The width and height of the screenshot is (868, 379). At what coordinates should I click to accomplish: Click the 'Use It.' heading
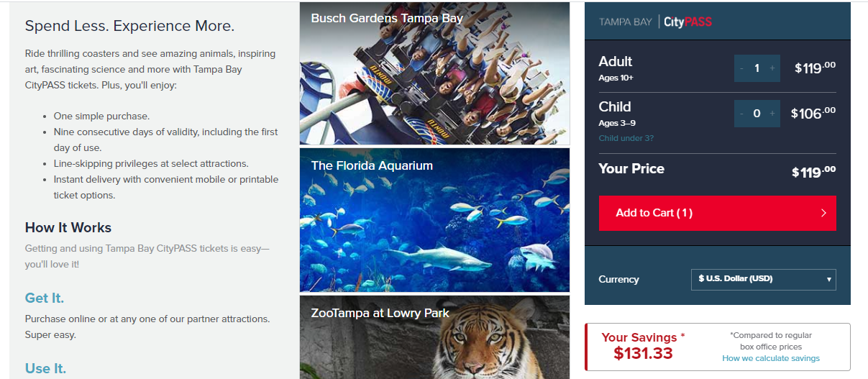point(45,368)
